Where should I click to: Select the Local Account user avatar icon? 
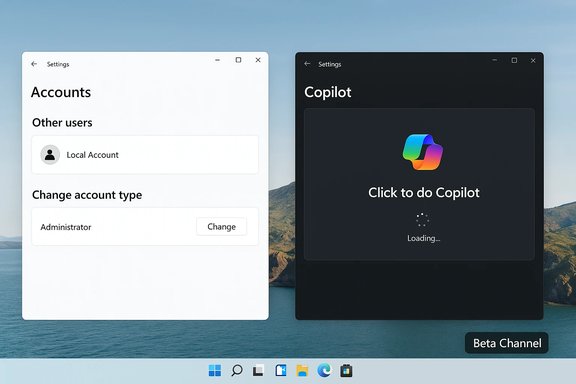coord(50,155)
